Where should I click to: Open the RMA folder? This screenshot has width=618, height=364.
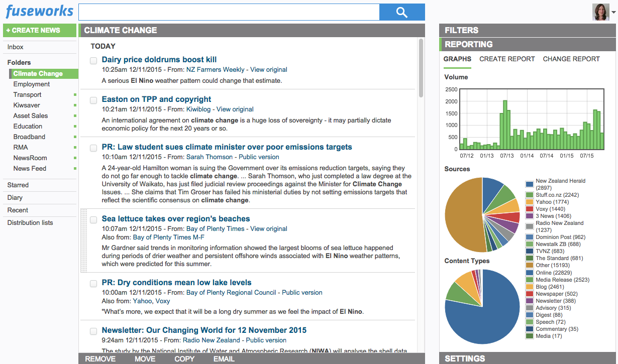(x=21, y=148)
